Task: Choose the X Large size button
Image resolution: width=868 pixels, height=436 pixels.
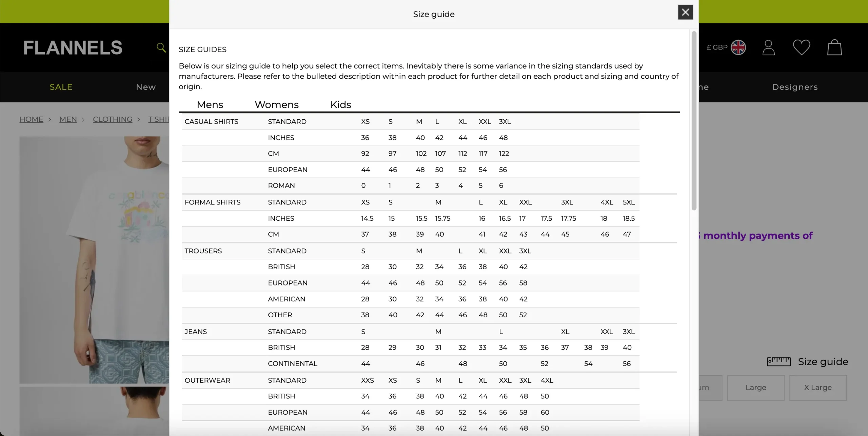Action: [818, 388]
